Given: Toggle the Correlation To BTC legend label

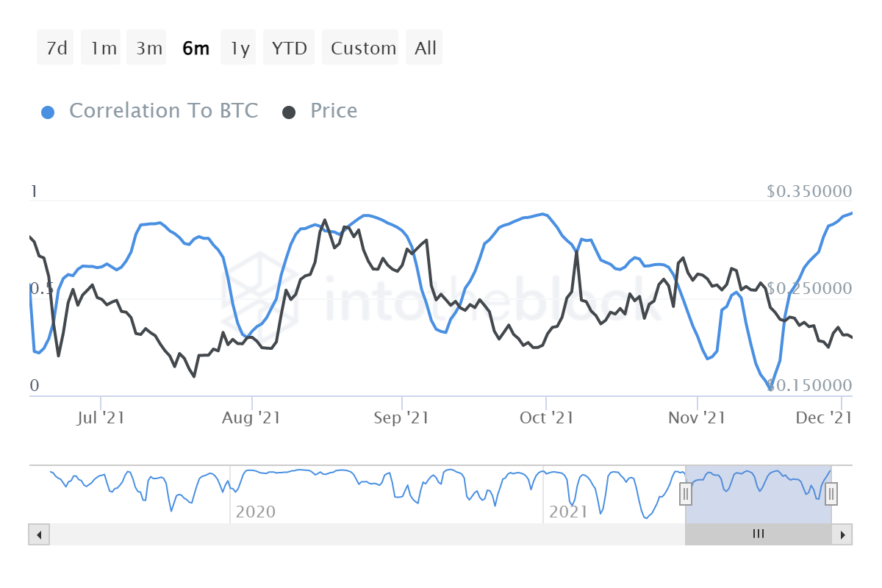Looking at the screenshot, I should pyautogui.click(x=164, y=111).
